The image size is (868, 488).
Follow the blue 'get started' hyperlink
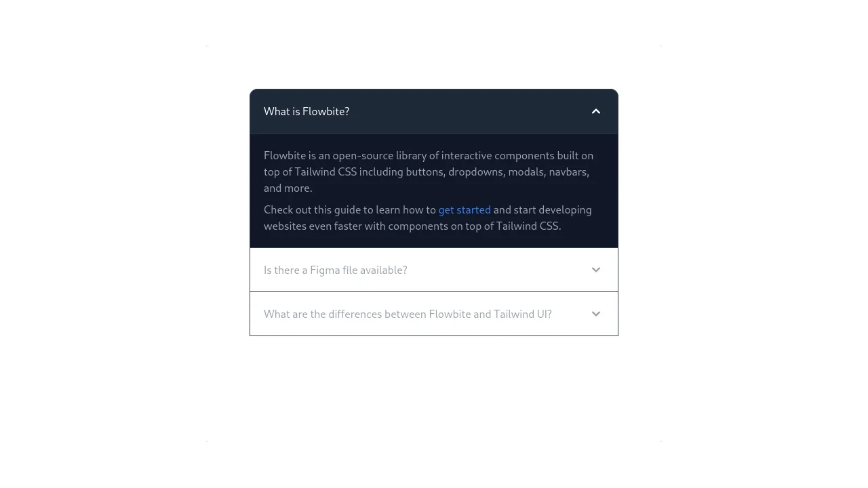pyautogui.click(x=465, y=209)
